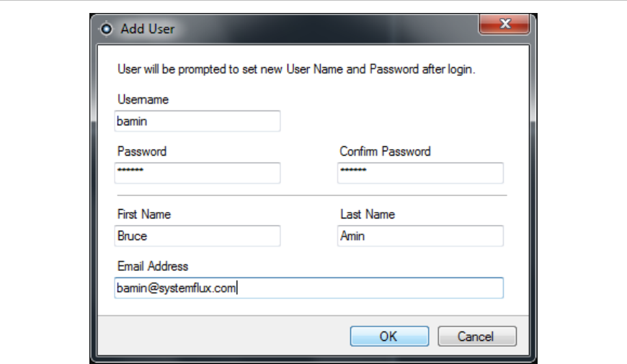Image resolution: width=627 pixels, height=364 pixels.
Task: Click the "Add User" title bar text
Action: pyautogui.click(x=148, y=29)
